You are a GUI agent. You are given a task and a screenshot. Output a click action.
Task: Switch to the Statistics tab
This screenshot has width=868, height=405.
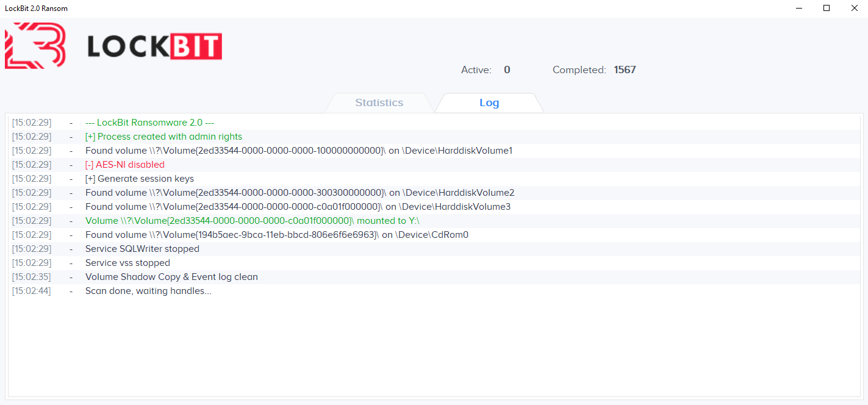[379, 102]
